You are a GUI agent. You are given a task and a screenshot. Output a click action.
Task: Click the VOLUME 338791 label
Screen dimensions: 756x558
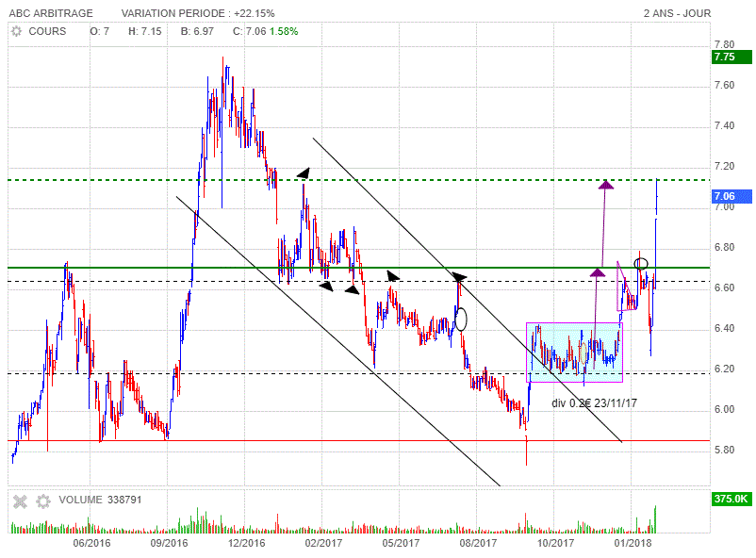point(100,500)
